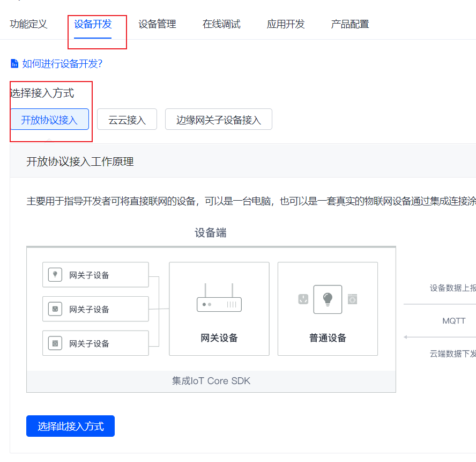
Task: Click the washing machine icon in third 网关子设备
Action: point(54,343)
